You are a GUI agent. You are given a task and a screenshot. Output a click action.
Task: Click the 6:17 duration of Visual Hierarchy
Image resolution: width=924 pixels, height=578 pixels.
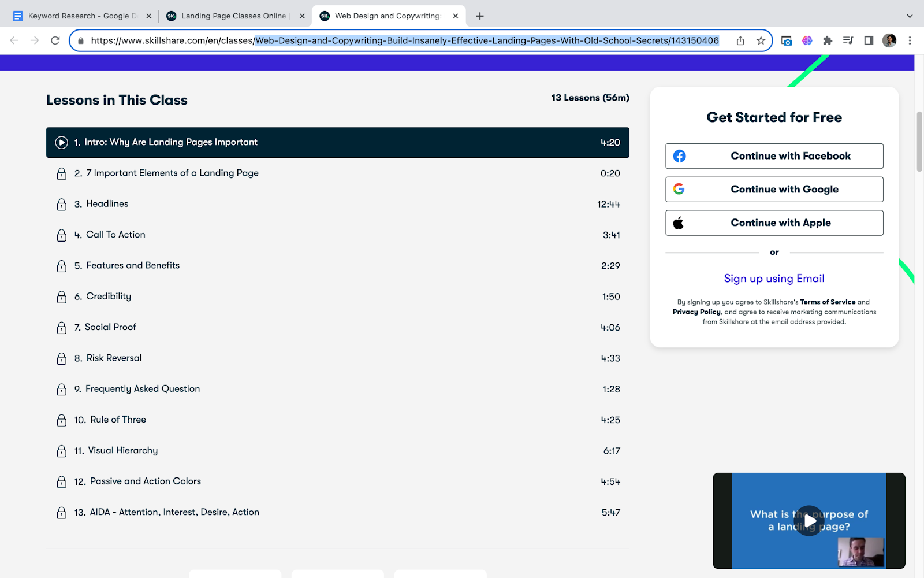click(x=612, y=451)
